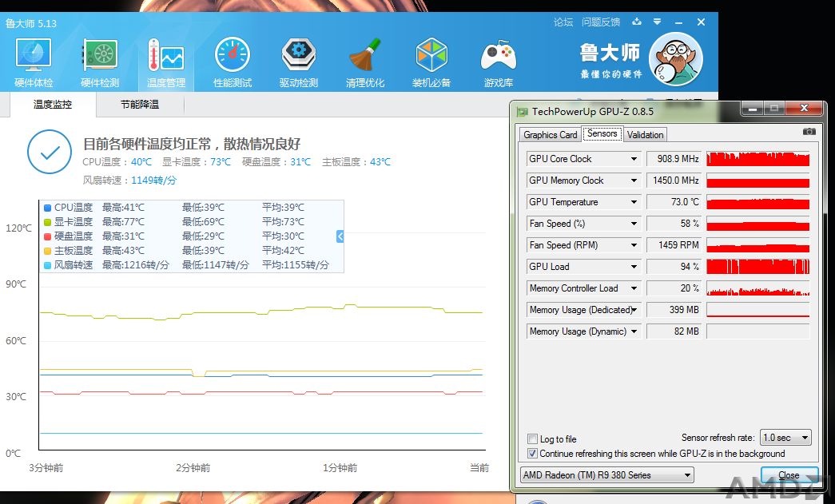Switch to Validation tab

tap(645, 135)
